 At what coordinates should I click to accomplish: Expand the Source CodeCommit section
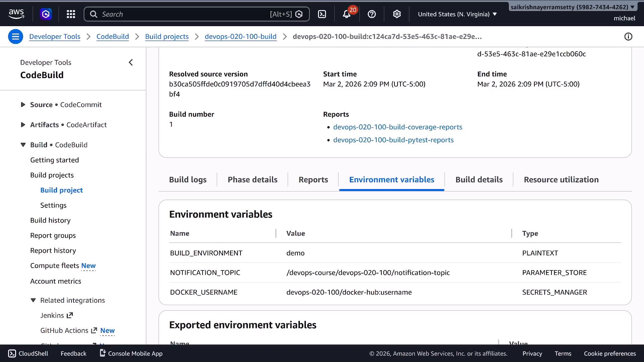pos(23,105)
